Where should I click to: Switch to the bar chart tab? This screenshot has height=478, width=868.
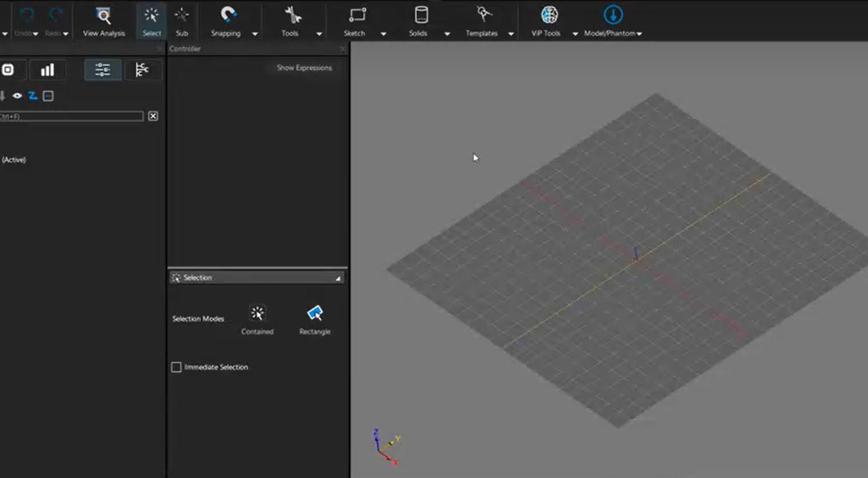click(47, 70)
